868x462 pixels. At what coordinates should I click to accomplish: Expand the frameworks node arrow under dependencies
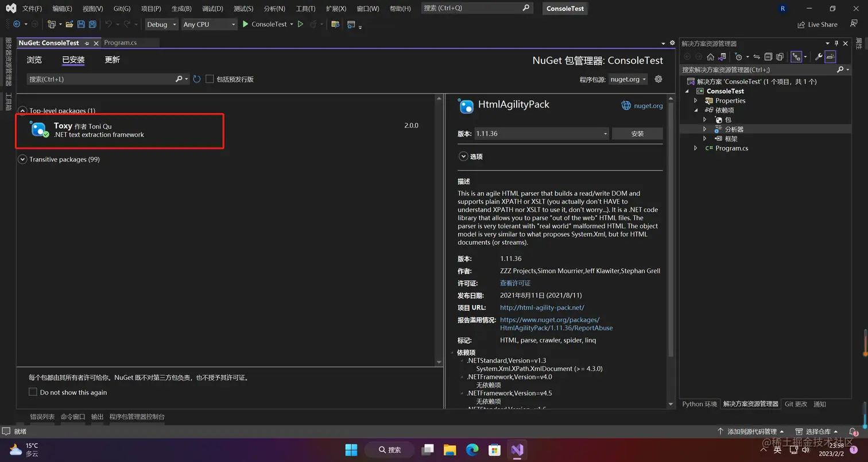(705, 138)
